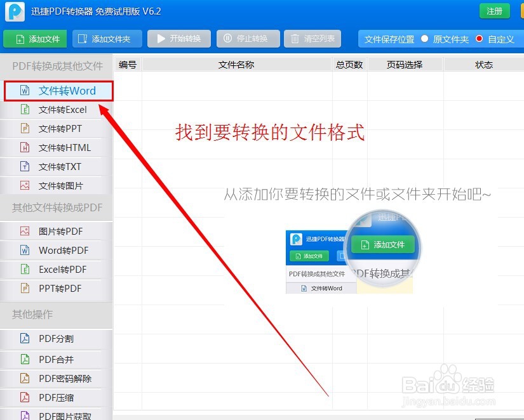
Task: Clear the list with 清空列表 button
Action: (x=312, y=39)
